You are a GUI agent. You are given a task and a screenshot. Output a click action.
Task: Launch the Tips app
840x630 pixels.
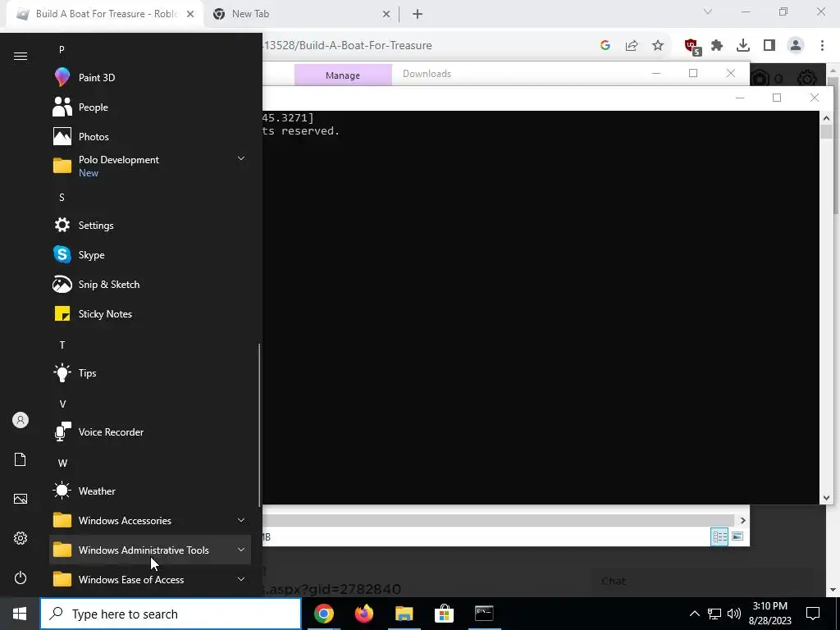[150, 373]
